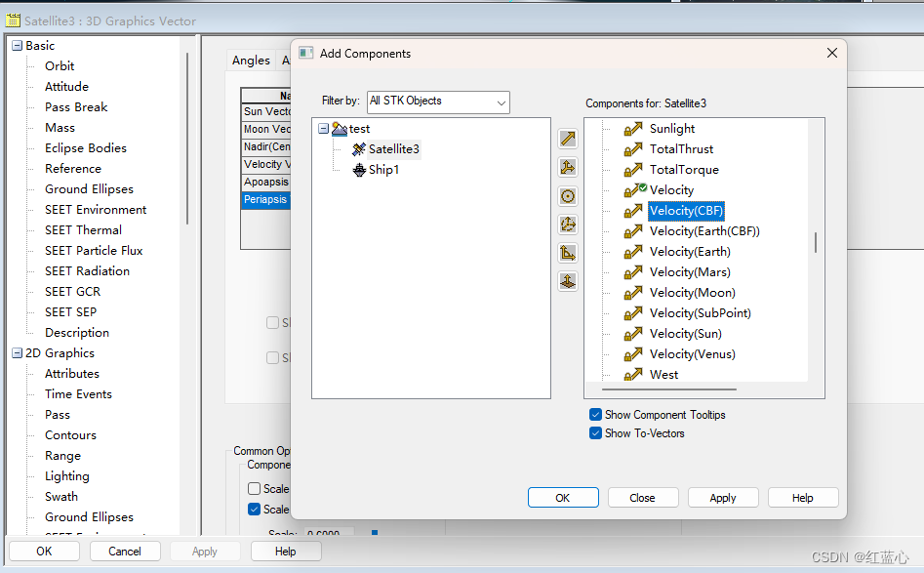Viewport: 924px width, 573px height.
Task: Select Velocity(Moon) in components list
Action: point(693,293)
